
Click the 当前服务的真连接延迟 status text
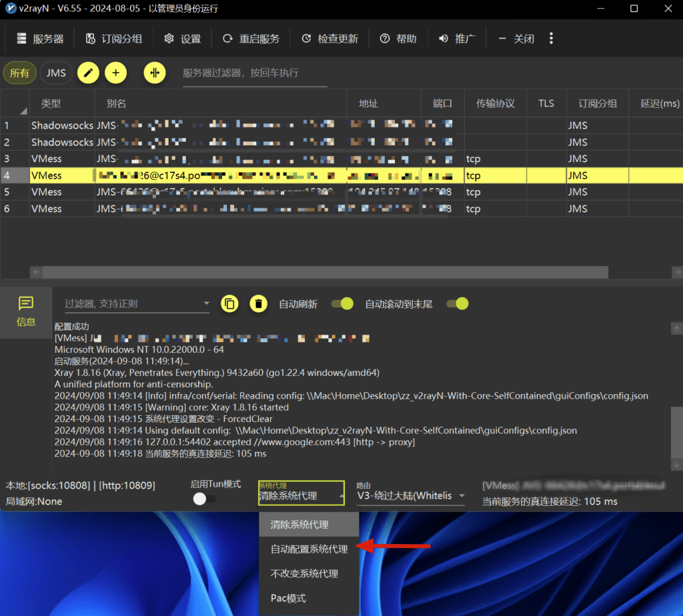[550, 501]
